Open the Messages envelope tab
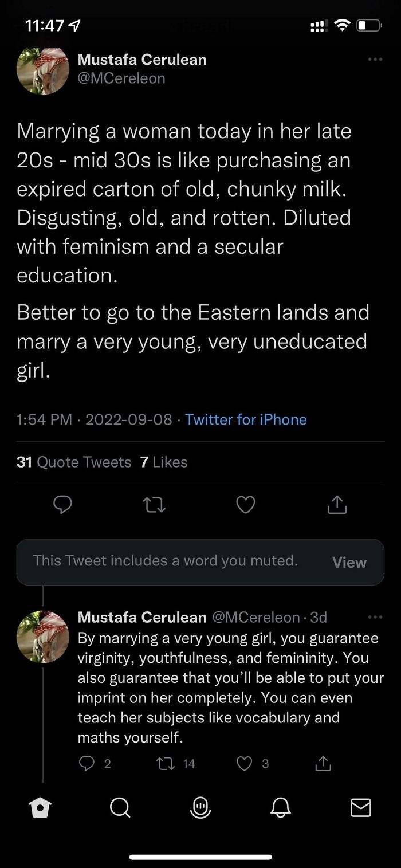This screenshot has height=868, width=401. click(361, 808)
